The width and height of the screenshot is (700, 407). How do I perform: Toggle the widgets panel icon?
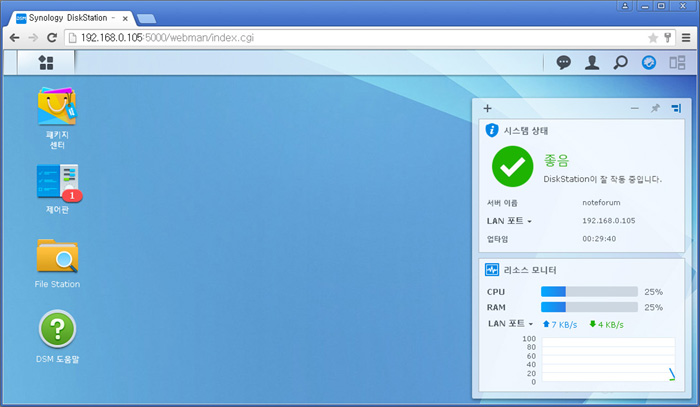pyautogui.click(x=649, y=62)
